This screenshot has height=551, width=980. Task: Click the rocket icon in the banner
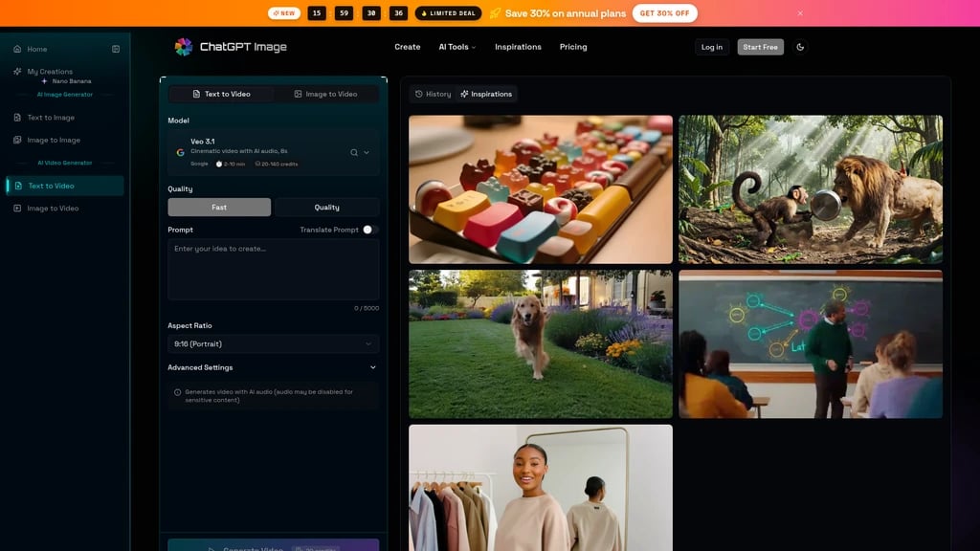[495, 13]
